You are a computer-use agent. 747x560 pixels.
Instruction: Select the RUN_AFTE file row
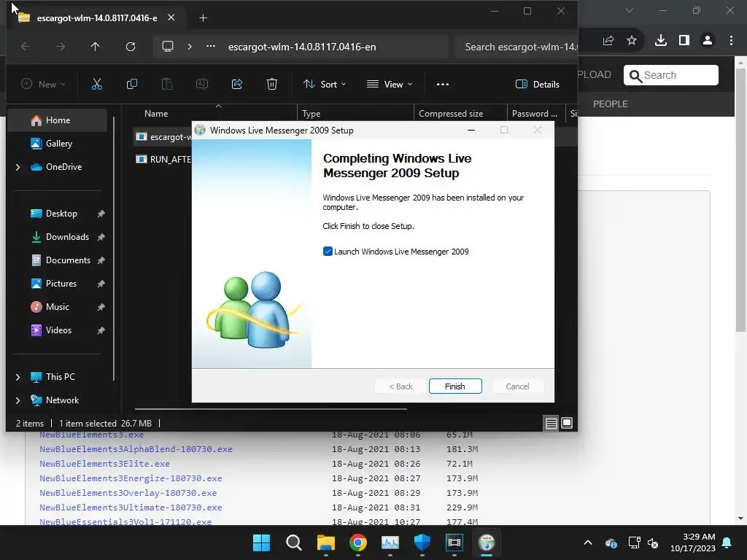163,160
